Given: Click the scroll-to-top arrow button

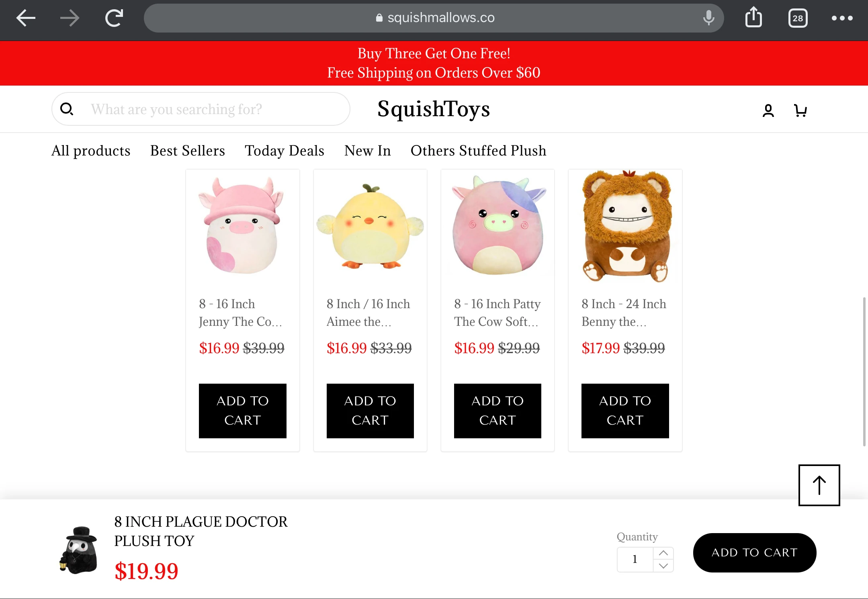Looking at the screenshot, I should [x=819, y=485].
